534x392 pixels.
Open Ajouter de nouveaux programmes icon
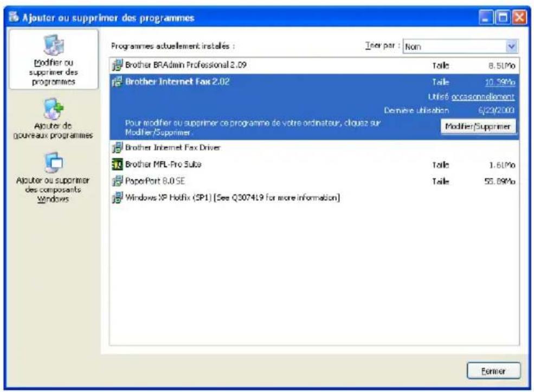[x=54, y=109]
